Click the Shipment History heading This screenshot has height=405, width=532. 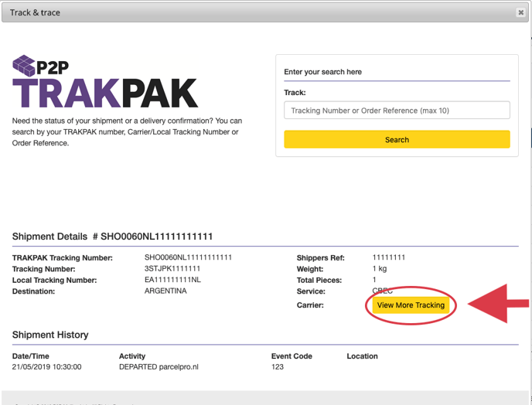(x=50, y=335)
